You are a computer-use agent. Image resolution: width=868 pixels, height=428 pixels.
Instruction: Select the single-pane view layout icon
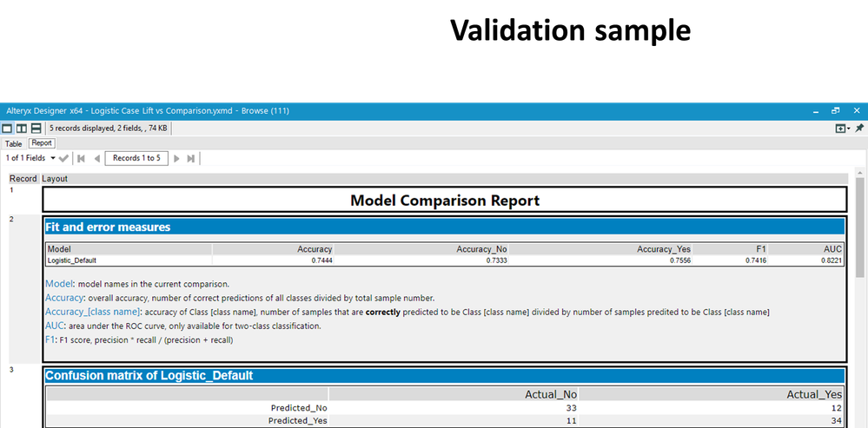tap(7, 128)
